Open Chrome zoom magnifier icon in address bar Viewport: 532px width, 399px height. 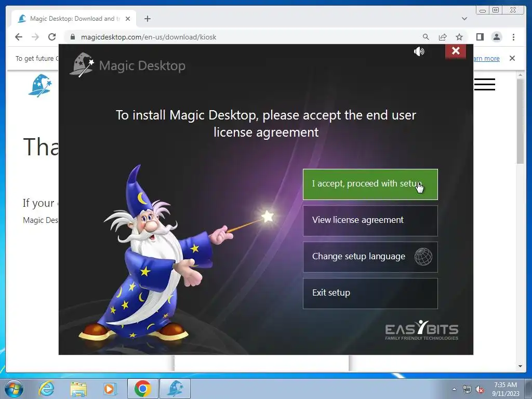(426, 37)
